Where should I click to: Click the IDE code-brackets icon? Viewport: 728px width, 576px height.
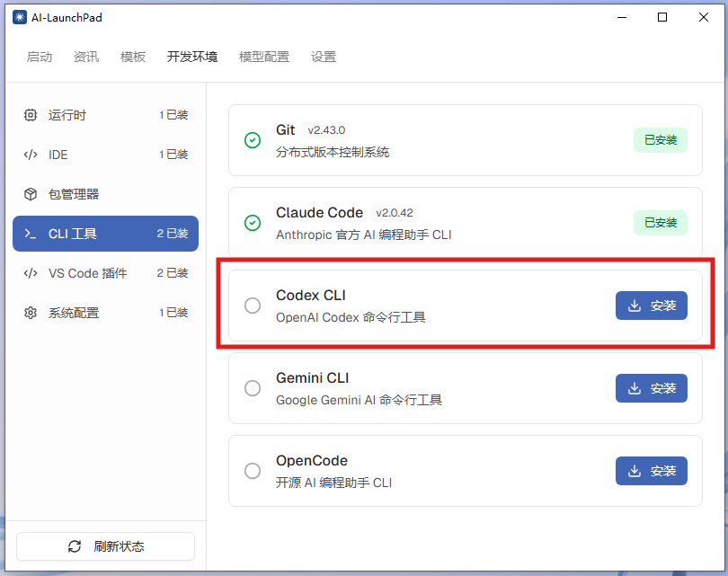pos(31,155)
